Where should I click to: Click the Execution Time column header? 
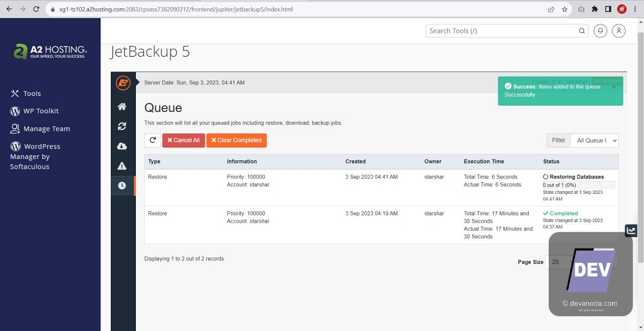click(484, 162)
